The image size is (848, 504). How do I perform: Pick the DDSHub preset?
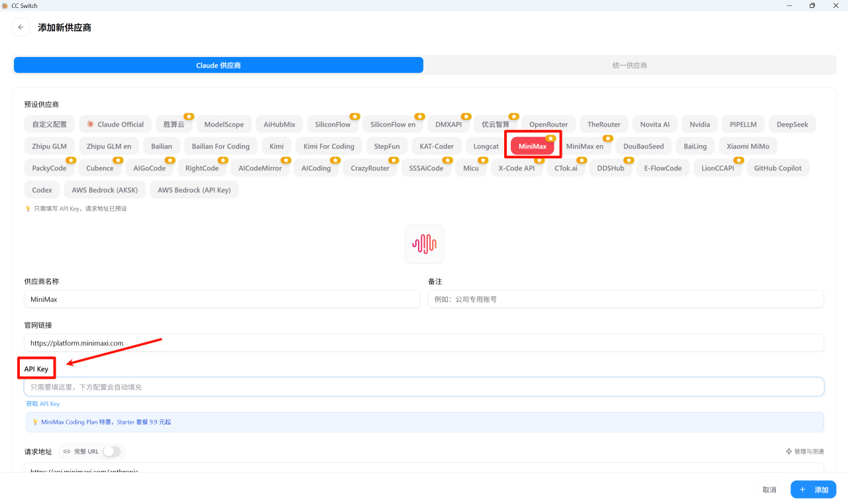611,168
